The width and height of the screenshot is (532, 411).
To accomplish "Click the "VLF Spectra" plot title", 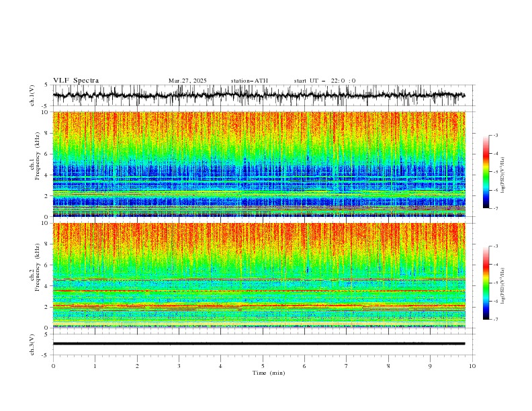I will click(76, 81).
